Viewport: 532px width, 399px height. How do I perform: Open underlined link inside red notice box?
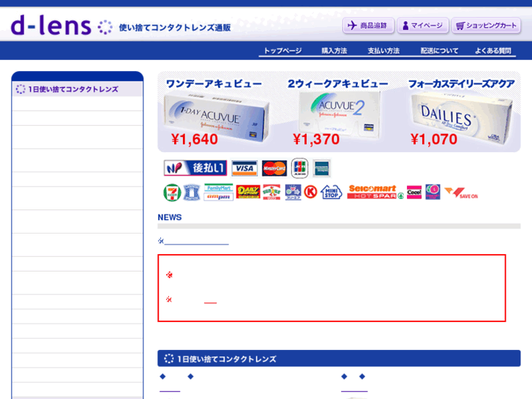(x=210, y=300)
